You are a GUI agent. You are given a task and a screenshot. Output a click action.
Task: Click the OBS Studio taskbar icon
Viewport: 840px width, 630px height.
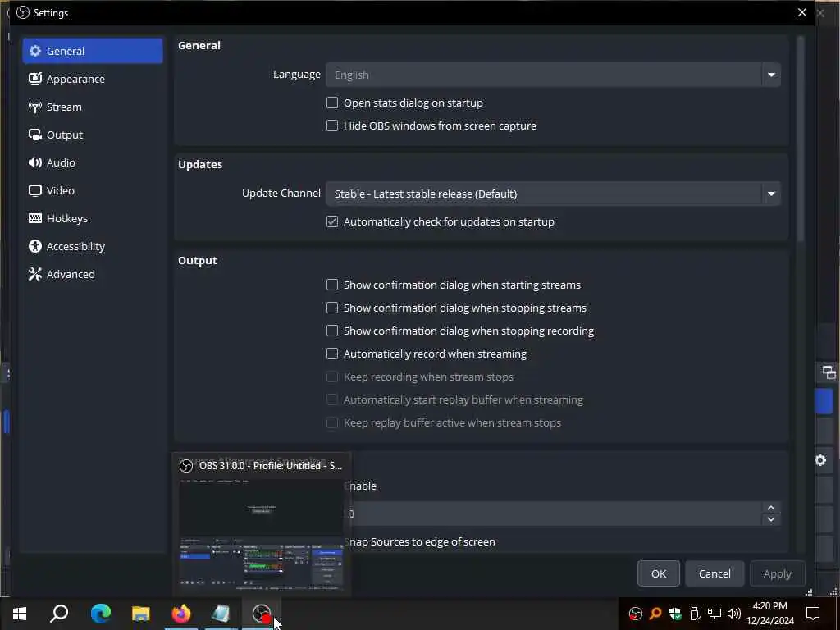click(261, 614)
